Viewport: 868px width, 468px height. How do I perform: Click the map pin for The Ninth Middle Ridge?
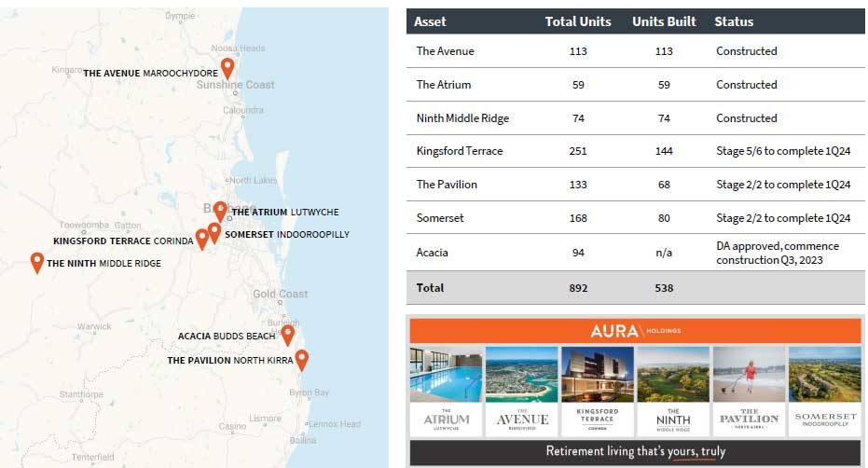pyautogui.click(x=37, y=263)
